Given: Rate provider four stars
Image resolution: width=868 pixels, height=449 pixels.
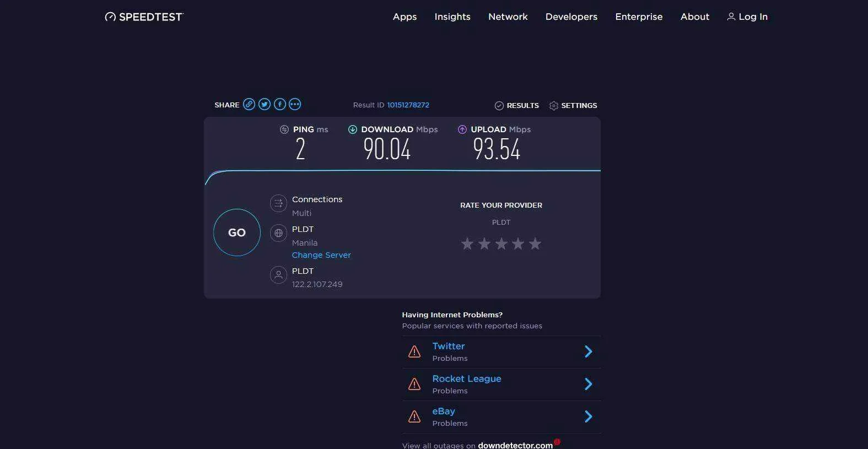Looking at the screenshot, I should [x=518, y=244].
